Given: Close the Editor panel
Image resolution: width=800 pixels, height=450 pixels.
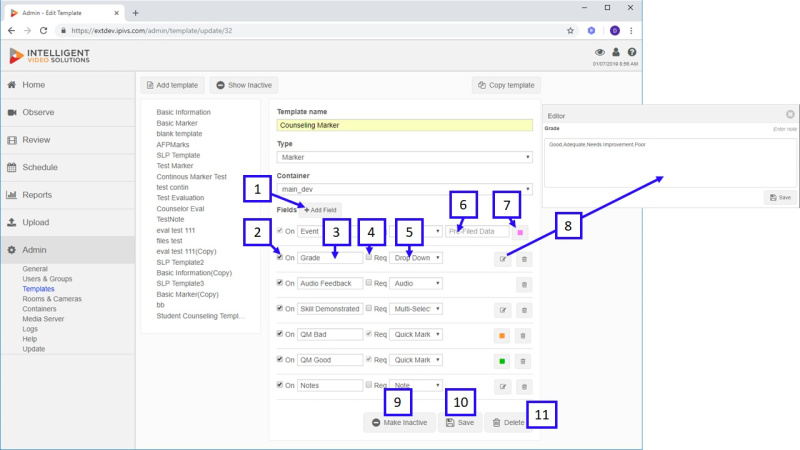Looking at the screenshot, I should (x=790, y=114).
